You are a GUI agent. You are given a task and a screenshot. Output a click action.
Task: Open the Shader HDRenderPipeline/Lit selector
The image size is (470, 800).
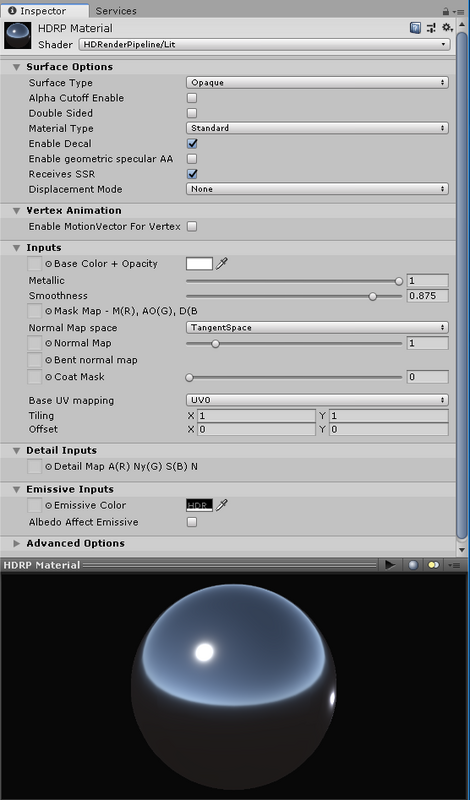264,44
